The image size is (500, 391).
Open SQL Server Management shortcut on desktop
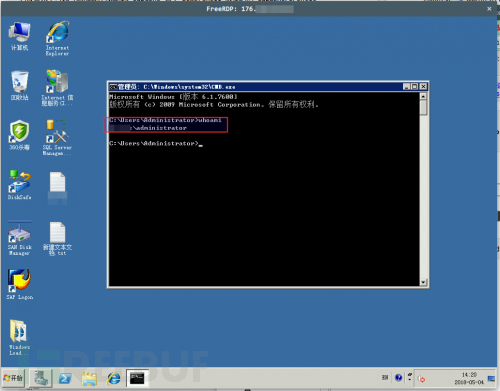coord(57,137)
